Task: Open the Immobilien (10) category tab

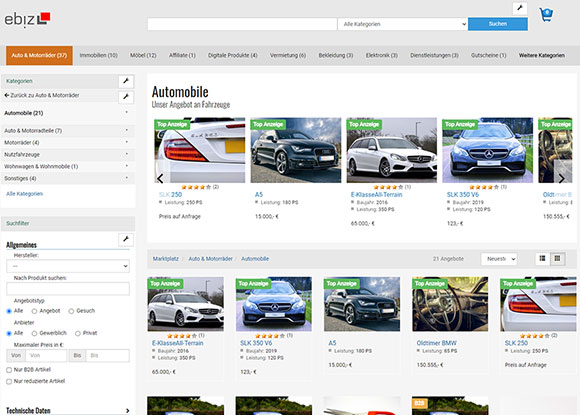Action: pos(98,55)
